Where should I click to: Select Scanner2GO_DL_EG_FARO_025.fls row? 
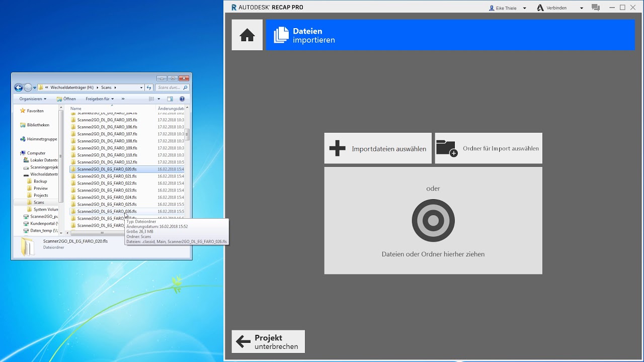127,205
